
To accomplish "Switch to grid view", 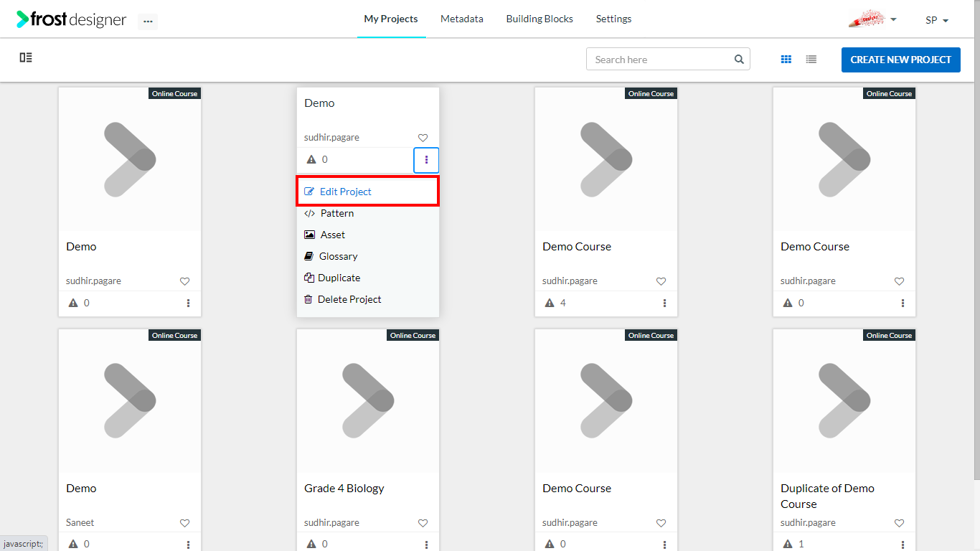I will click(x=786, y=60).
